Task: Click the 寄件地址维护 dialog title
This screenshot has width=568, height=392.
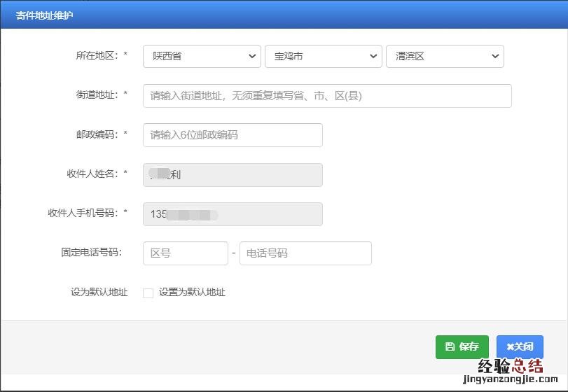Action: coord(44,15)
